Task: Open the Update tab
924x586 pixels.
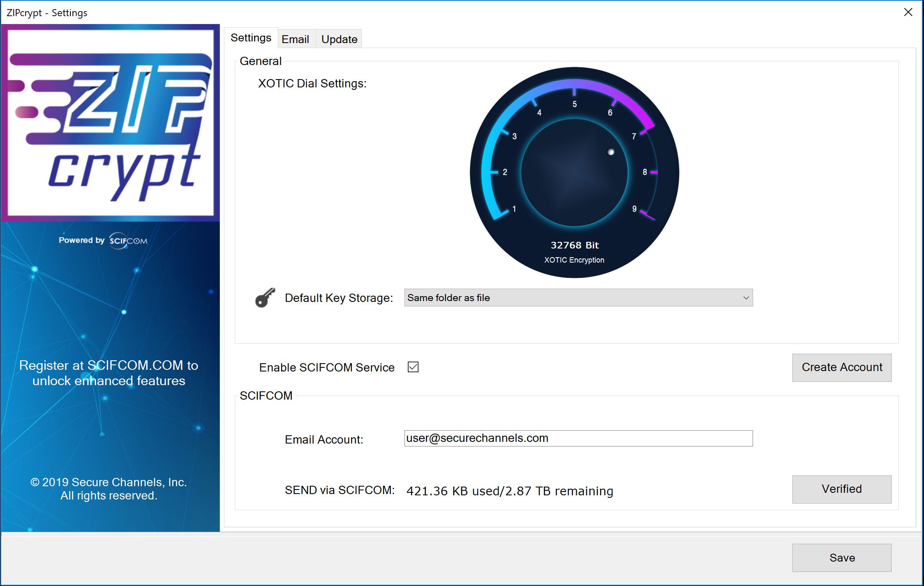Action: point(339,39)
